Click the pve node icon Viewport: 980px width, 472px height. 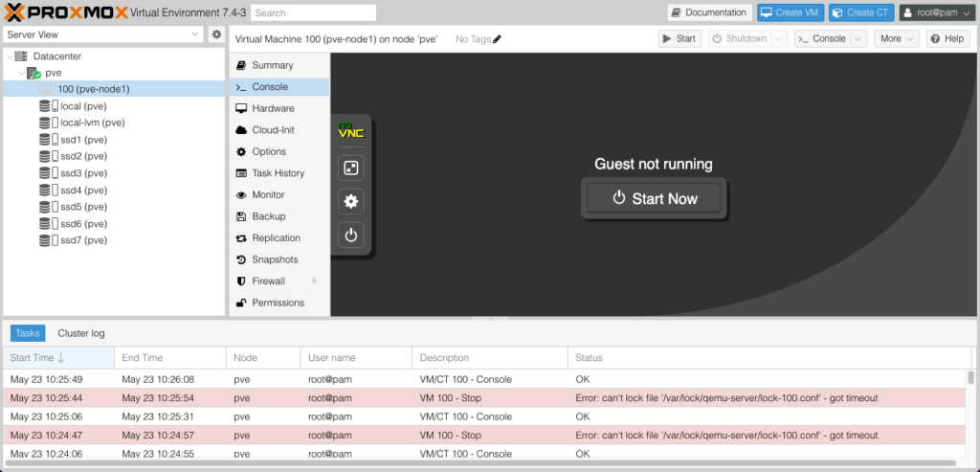pyautogui.click(x=33, y=73)
